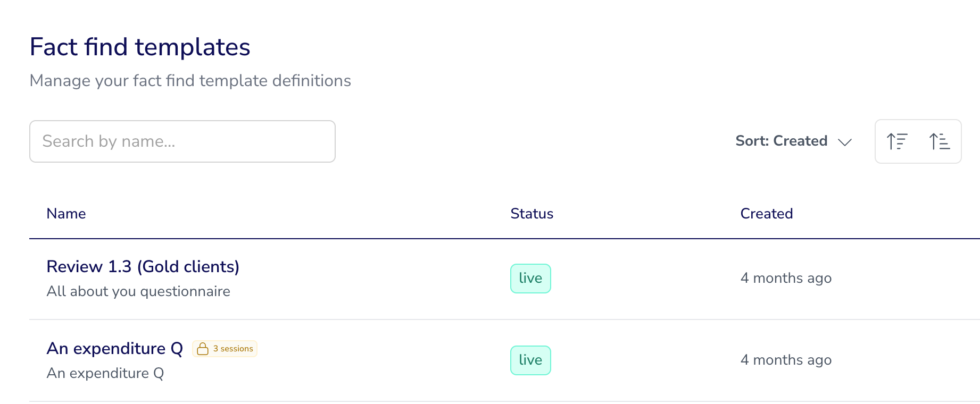Click the Name column header
Image resolution: width=980 pixels, height=404 pixels.
click(x=66, y=214)
